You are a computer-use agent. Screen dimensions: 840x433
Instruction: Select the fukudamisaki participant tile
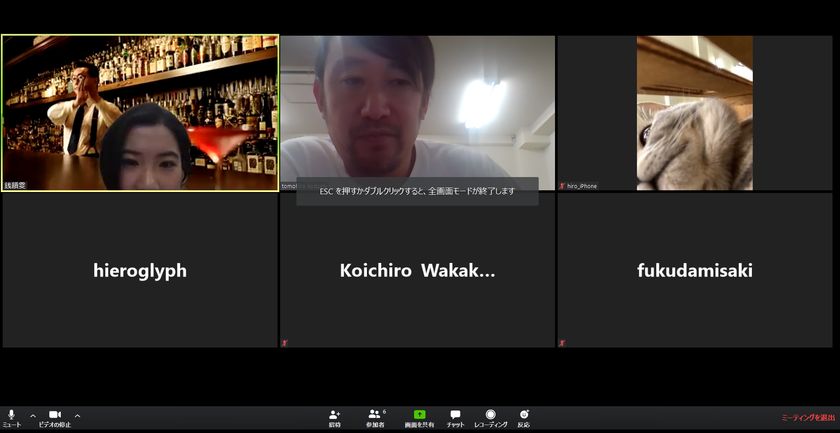click(694, 270)
